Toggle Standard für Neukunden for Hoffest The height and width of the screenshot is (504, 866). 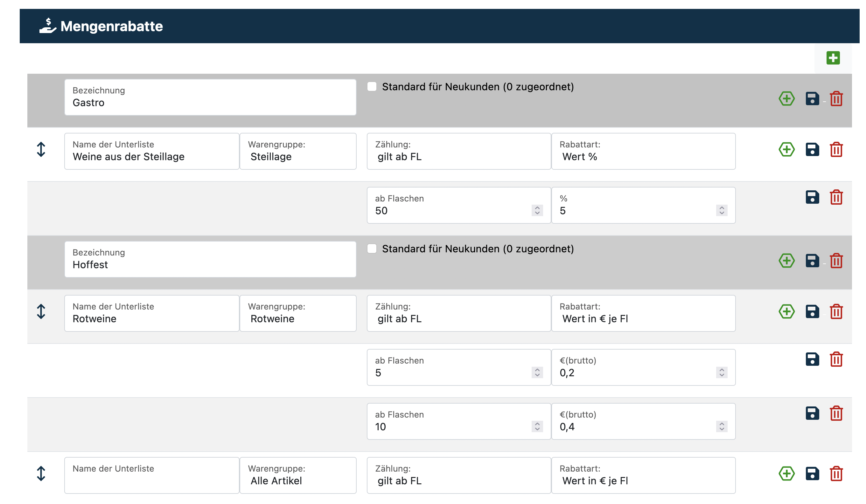[372, 249]
